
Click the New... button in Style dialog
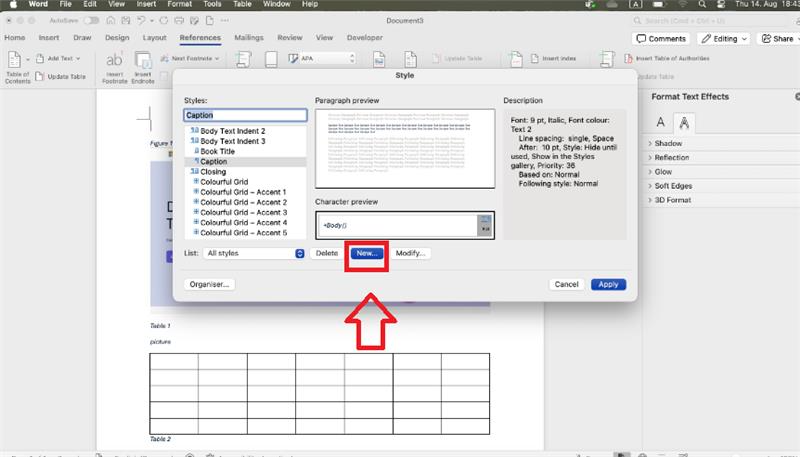366,253
